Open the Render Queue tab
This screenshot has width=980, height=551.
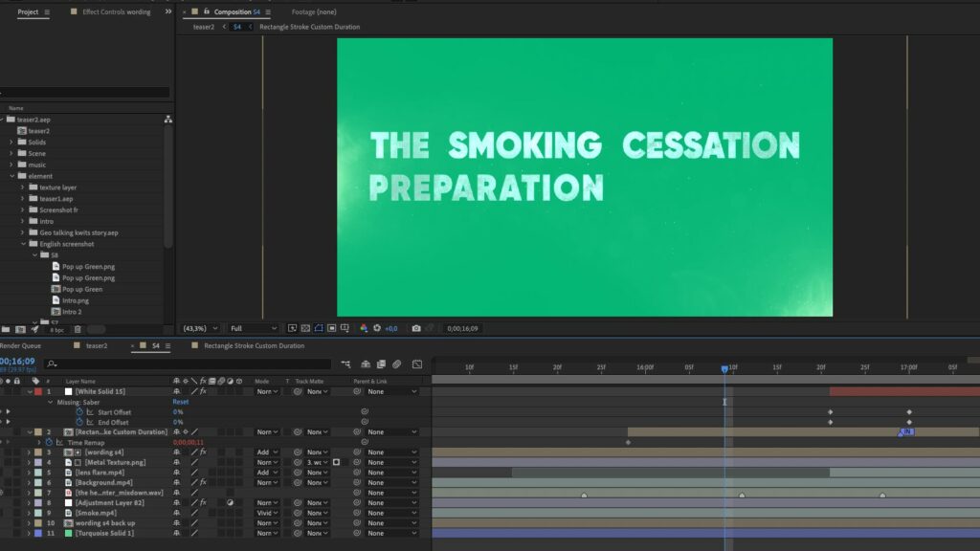(x=19, y=345)
